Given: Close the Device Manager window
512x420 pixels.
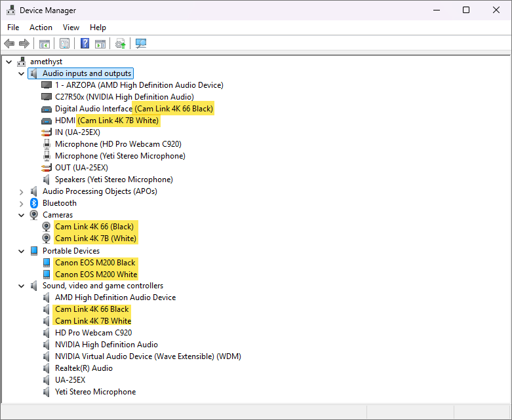Looking at the screenshot, I should 496,10.
